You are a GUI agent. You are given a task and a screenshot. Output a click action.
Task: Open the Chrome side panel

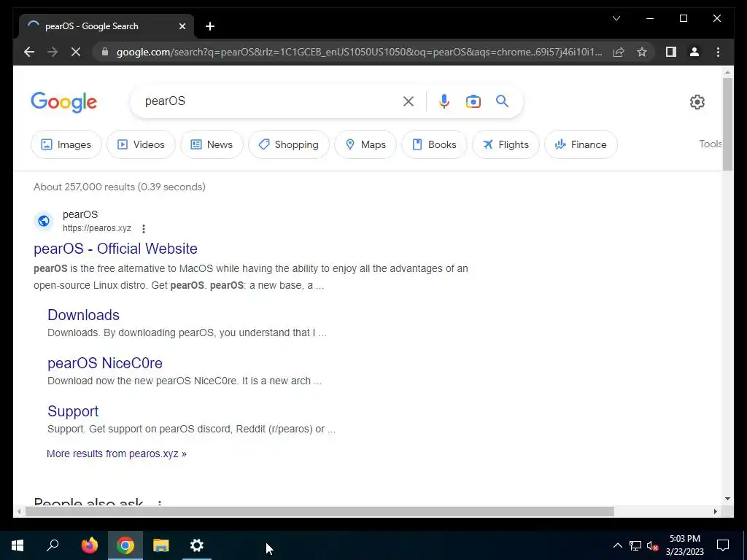click(x=671, y=52)
